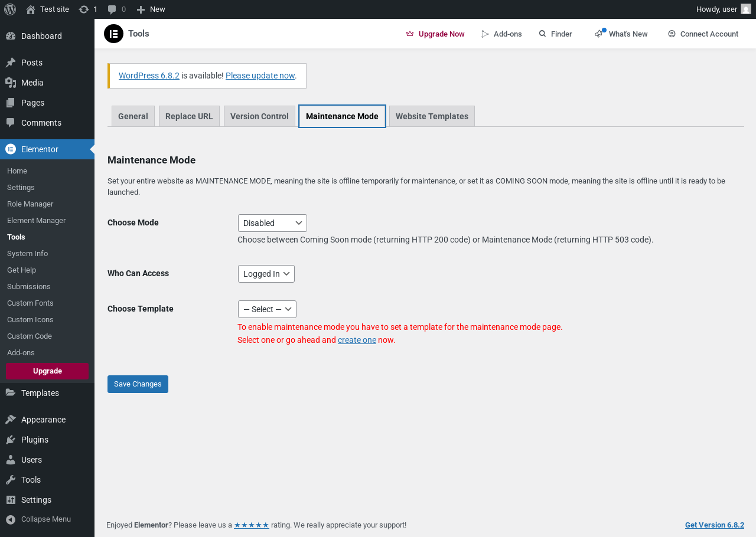
Task: Click the What's New label in header
Action: (628, 34)
